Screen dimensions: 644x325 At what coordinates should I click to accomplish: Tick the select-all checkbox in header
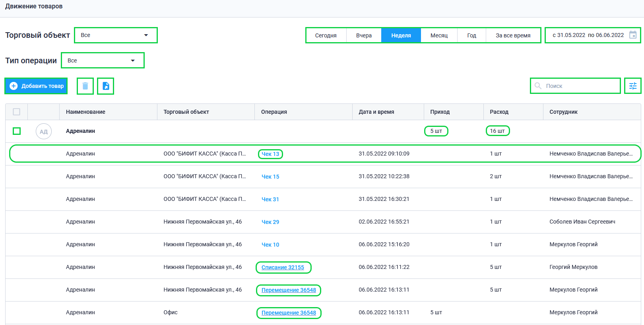pyautogui.click(x=17, y=112)
